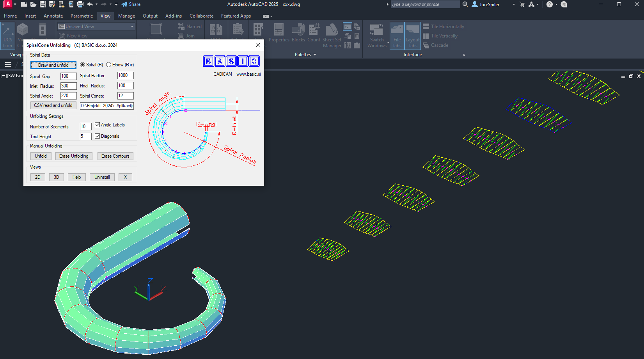Viewport: 644px width, 359px height.
Task: Open the hamburger menu below the ribbon
Action: click(x=8, y=64)
